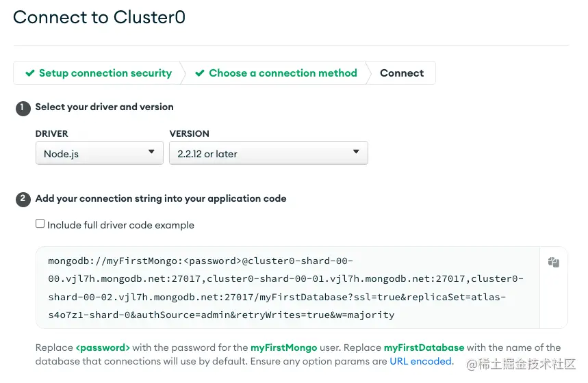Click the green <password> text in instructions
The image size is (588, 383).
(103, 347)
